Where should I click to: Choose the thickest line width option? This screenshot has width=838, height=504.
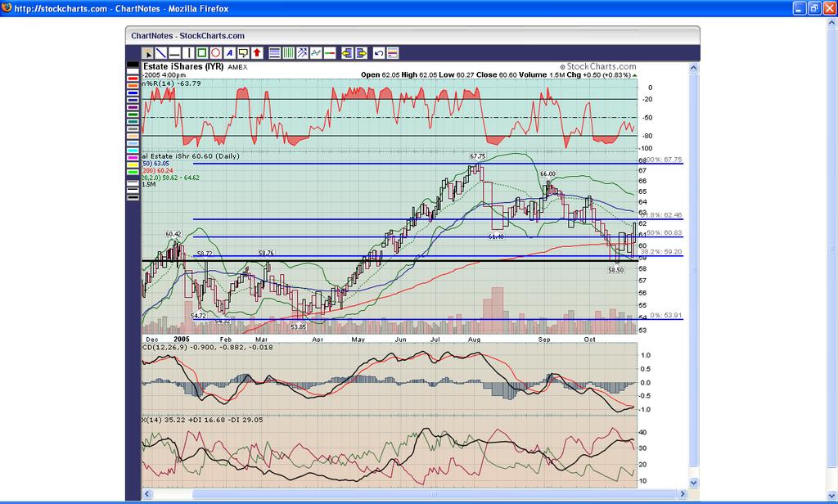click(133, 197)
